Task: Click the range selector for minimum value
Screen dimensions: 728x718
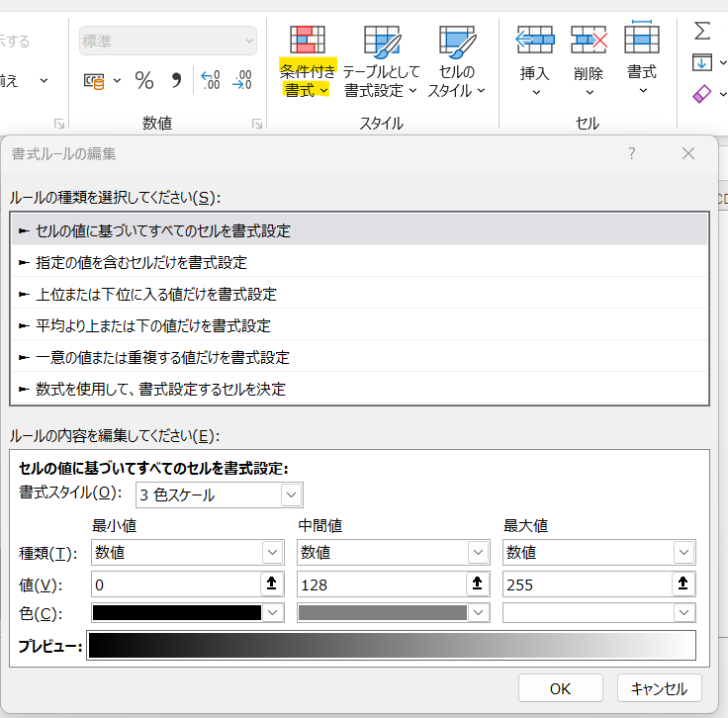Action: pyautogui.click(x=271, y=583)
